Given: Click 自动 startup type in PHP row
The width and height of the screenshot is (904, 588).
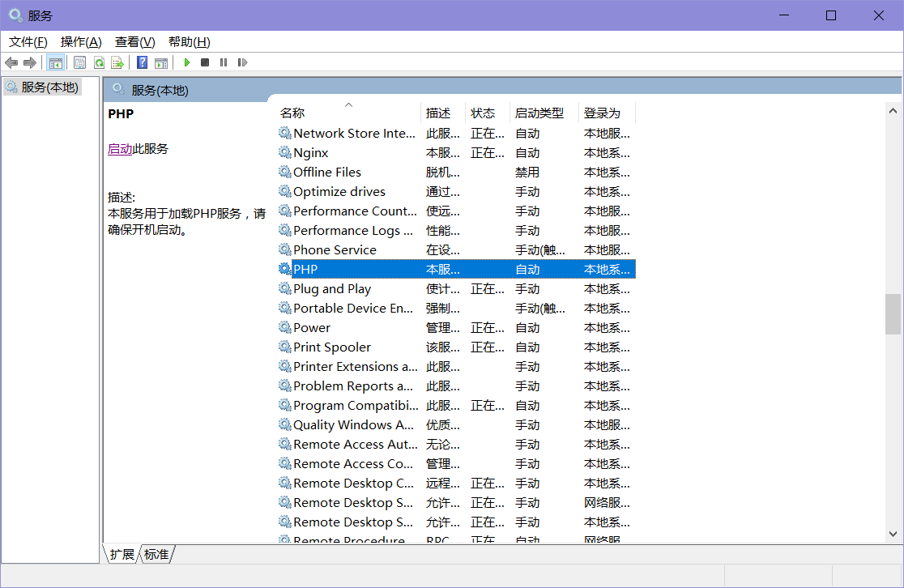Looking at the screenshot, I should pyautogui.click(x=527, y=269).
